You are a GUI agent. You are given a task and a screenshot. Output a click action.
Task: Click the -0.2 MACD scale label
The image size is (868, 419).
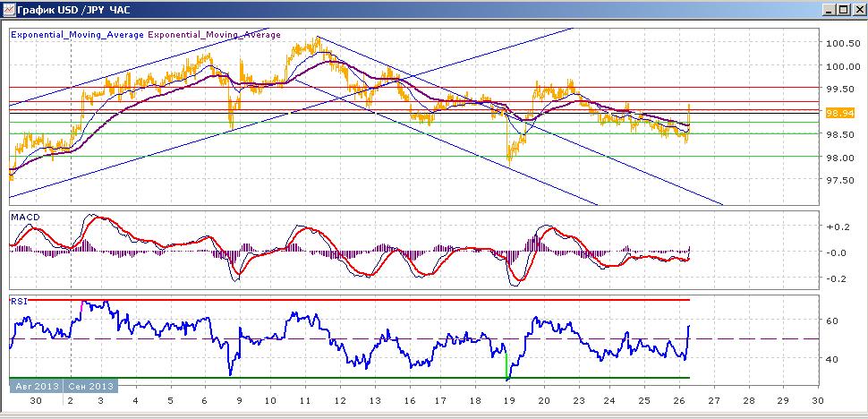pyautogui.click(x=838, y=278)
